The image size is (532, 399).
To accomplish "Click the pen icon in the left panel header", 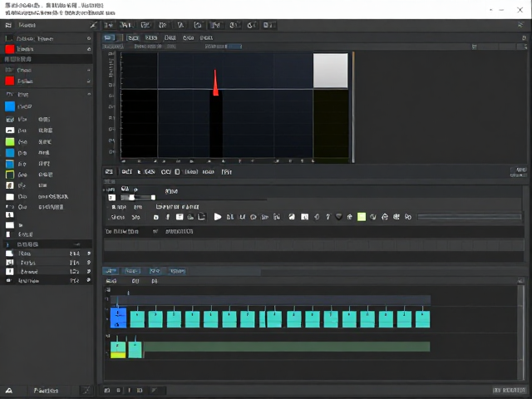I will point(93,25).
